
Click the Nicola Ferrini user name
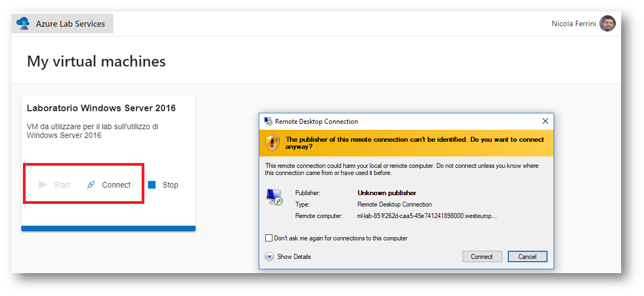[574, 24]
